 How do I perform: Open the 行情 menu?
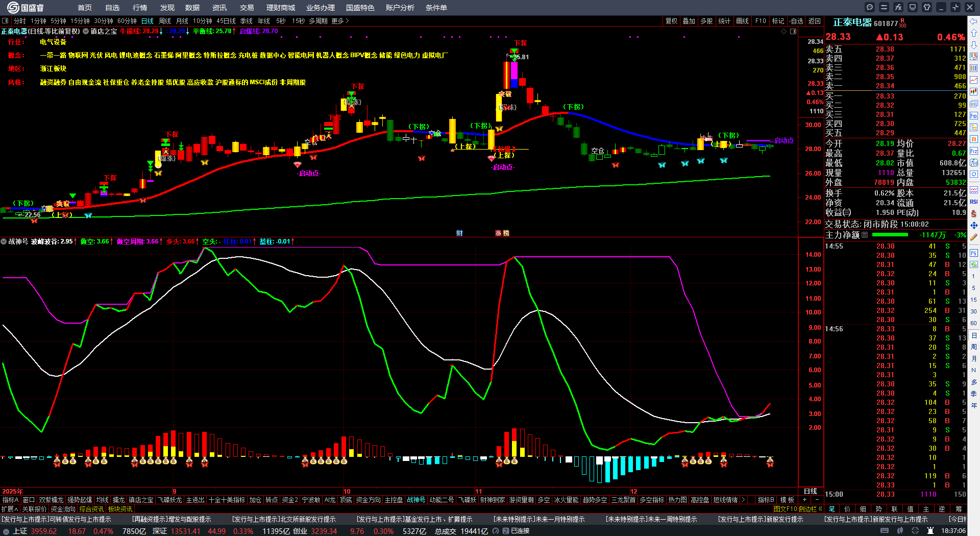(140, 8)
